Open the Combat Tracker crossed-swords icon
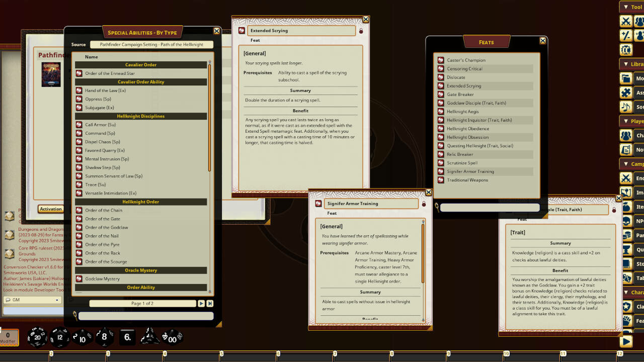The height and width of the screenshot is (362, 644). 625,21
